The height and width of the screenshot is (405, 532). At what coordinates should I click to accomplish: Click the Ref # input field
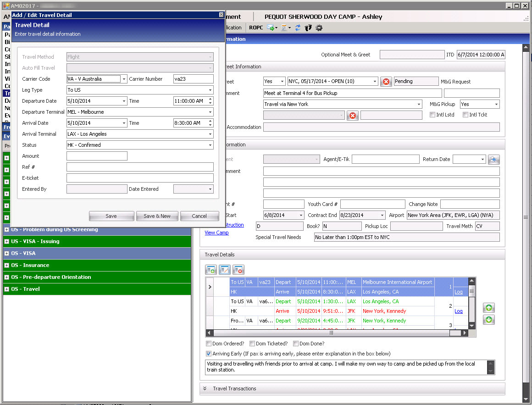140,167
